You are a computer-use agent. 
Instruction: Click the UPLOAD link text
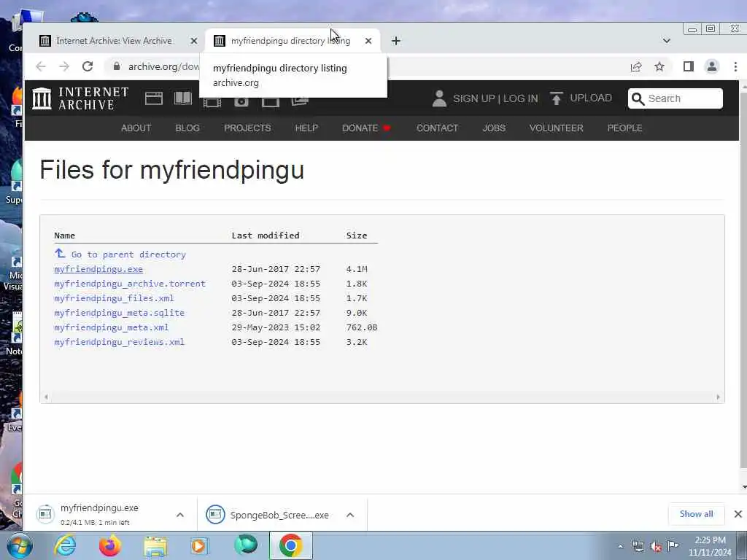[x=591, y=98]
